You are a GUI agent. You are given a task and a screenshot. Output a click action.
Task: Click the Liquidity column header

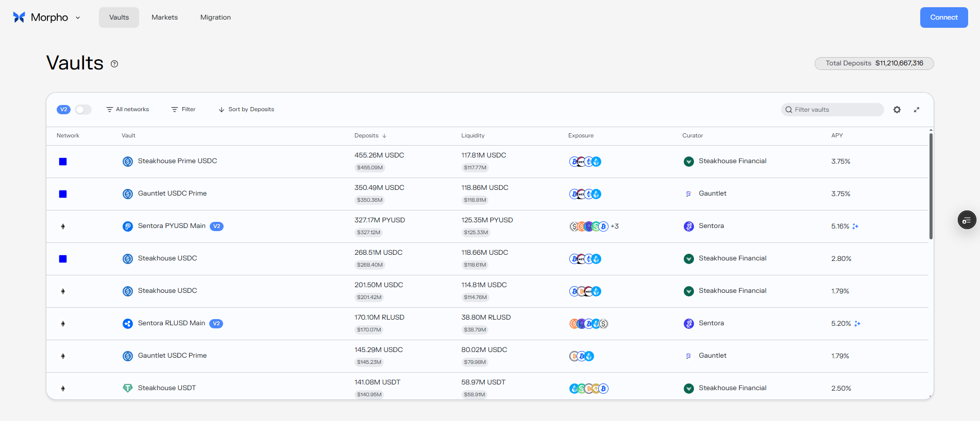pyautogui.click(x=473, y=136)
